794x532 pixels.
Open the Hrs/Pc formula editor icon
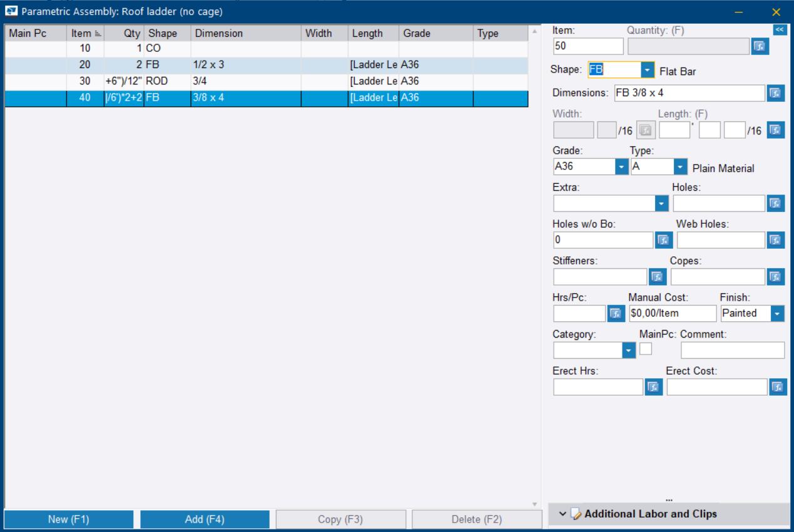(x=616, y=313)
